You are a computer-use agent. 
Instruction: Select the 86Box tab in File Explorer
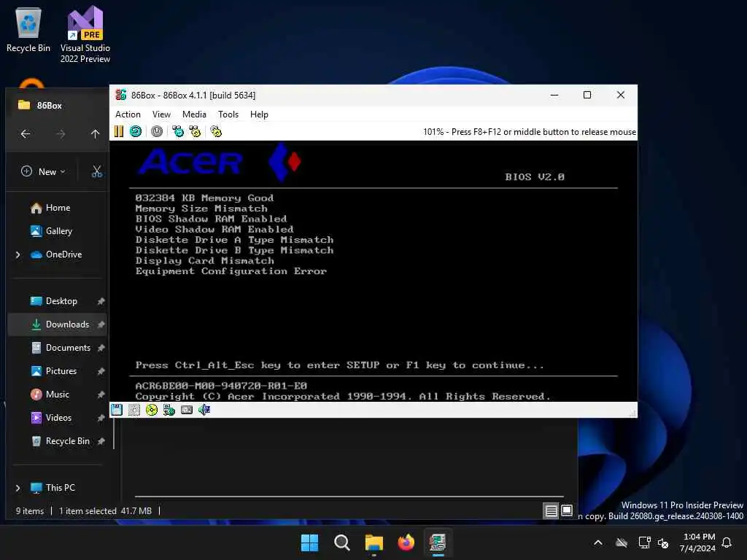point(49,105)
